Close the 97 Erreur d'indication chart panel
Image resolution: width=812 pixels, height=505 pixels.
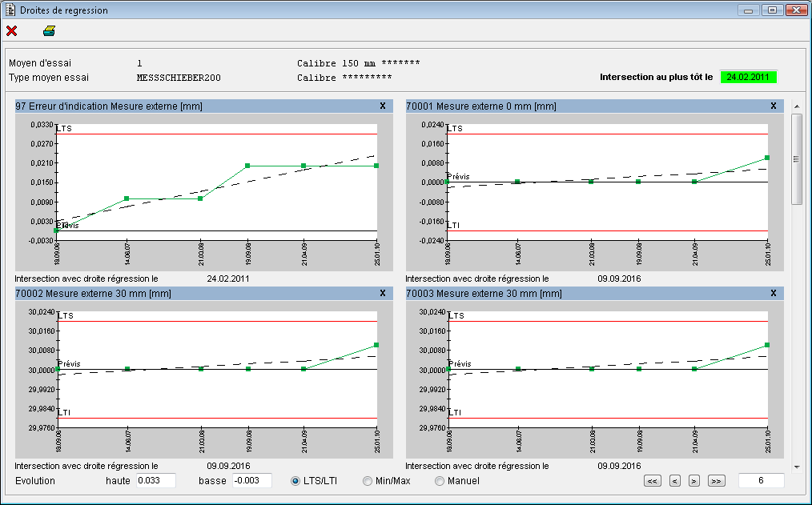382,106
